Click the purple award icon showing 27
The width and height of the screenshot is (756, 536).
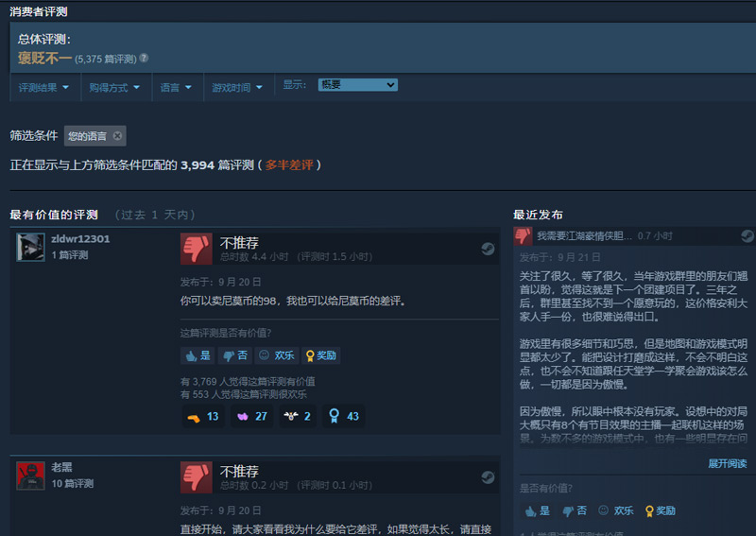251,416
